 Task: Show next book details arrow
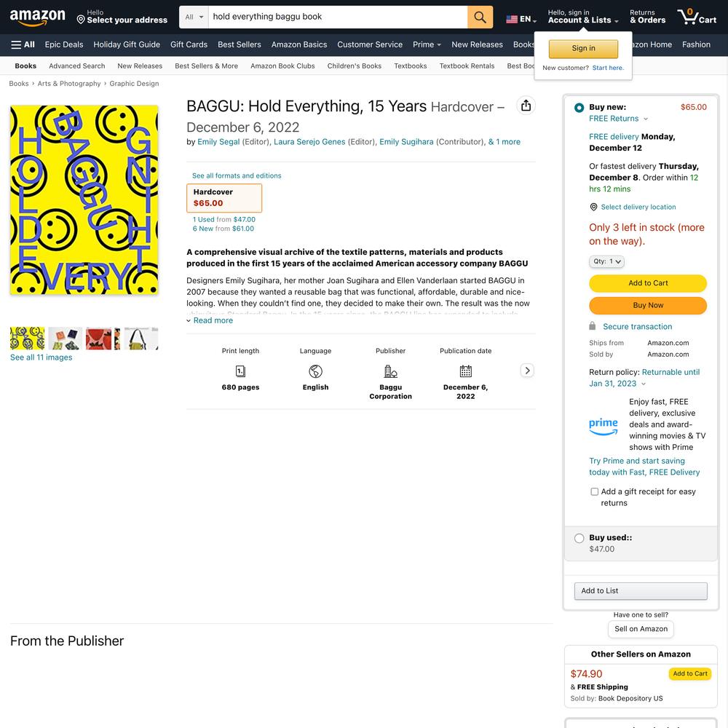(x=527, y=371)
